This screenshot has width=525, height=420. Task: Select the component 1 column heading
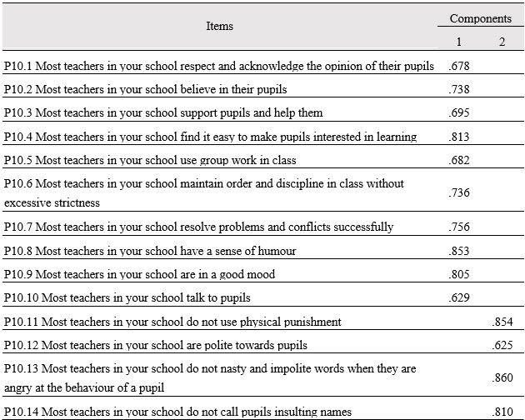click(x=458, y=42)
